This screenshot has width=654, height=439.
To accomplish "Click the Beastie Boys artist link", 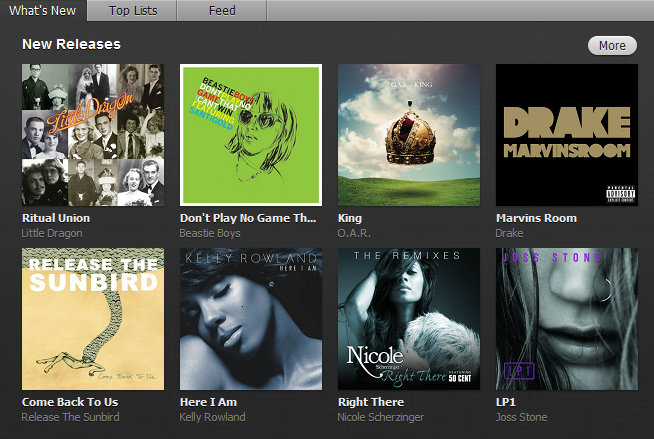I will 210,233.
